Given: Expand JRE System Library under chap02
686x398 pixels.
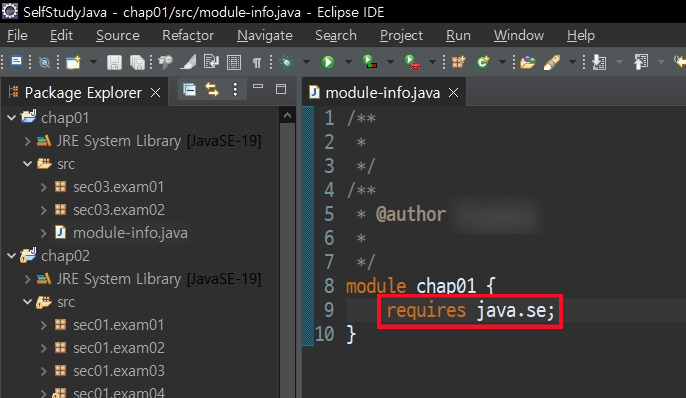Looking at the screenshot, I should pyautogui.click(x=28, y=279).
